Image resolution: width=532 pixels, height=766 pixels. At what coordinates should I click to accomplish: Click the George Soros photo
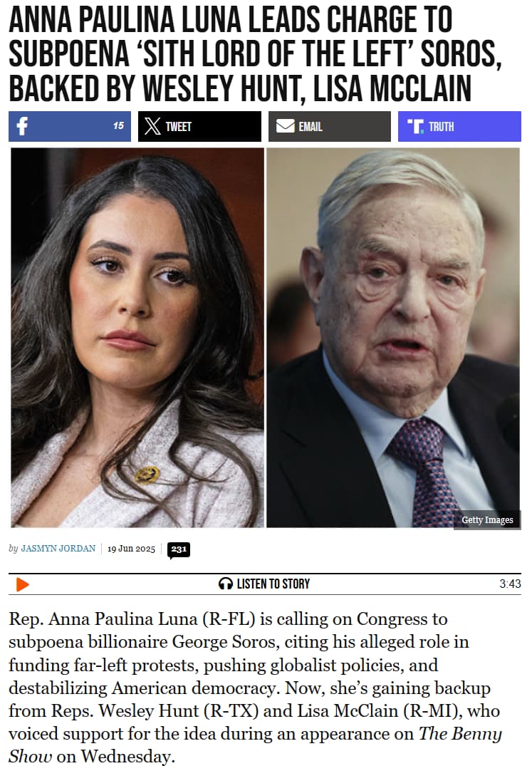(x=393, y=338)
